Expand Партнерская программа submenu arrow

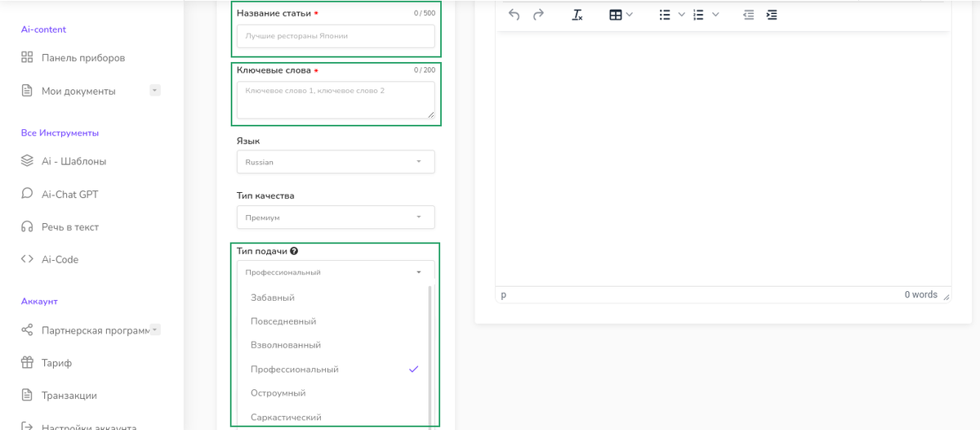155,329
